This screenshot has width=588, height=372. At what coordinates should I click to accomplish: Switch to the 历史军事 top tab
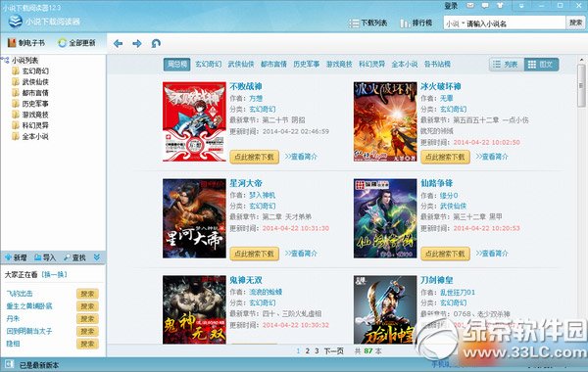pyautogui.click(x=307, y=64)
